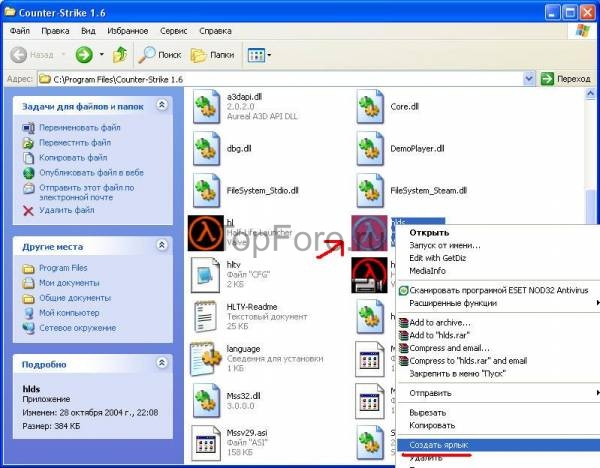Choose Compress and email… option

tap(499, 348)
